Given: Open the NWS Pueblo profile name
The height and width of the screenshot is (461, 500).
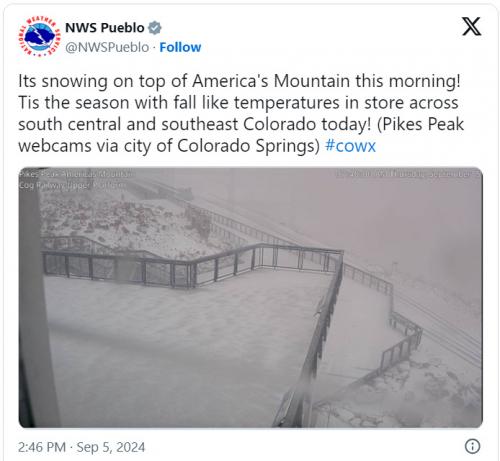Looking at the screenshot, I should [x=105, y=28].
